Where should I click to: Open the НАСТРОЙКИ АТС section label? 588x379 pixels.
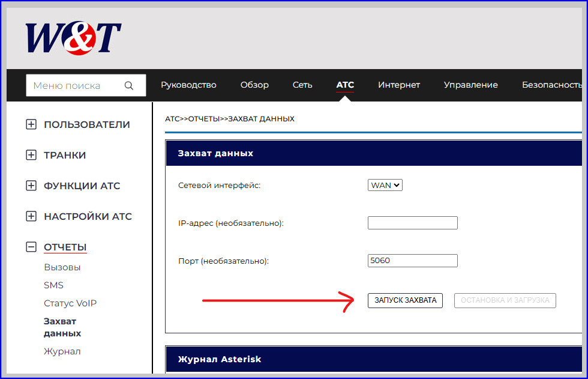[x=88, y=216]
